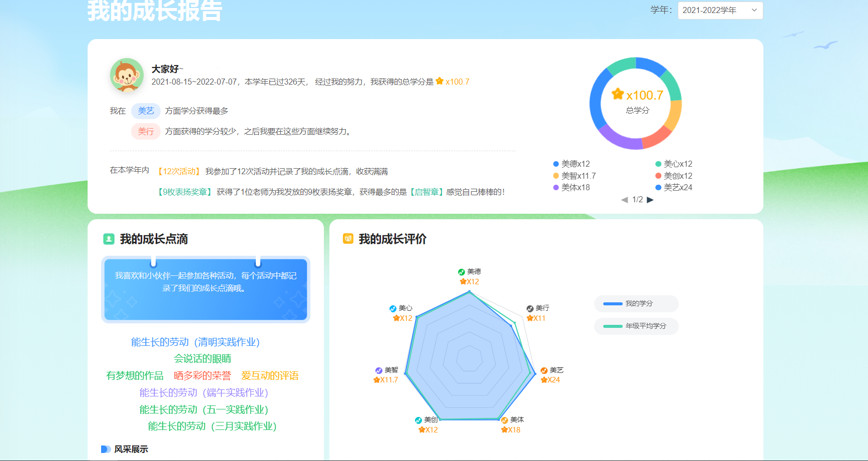The image size is (868, 461).
Task: Click the star icon beside x100.7 in summary text
Action: (440, 81)
